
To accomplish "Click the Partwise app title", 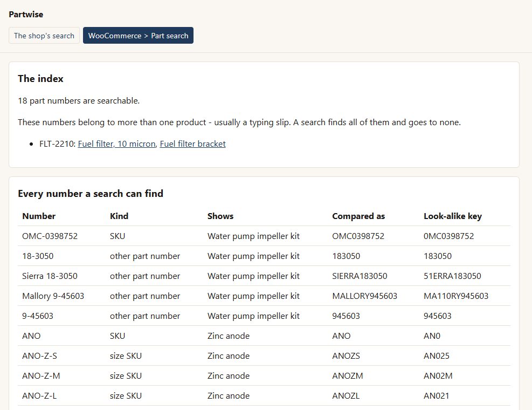I will point(26,14).
